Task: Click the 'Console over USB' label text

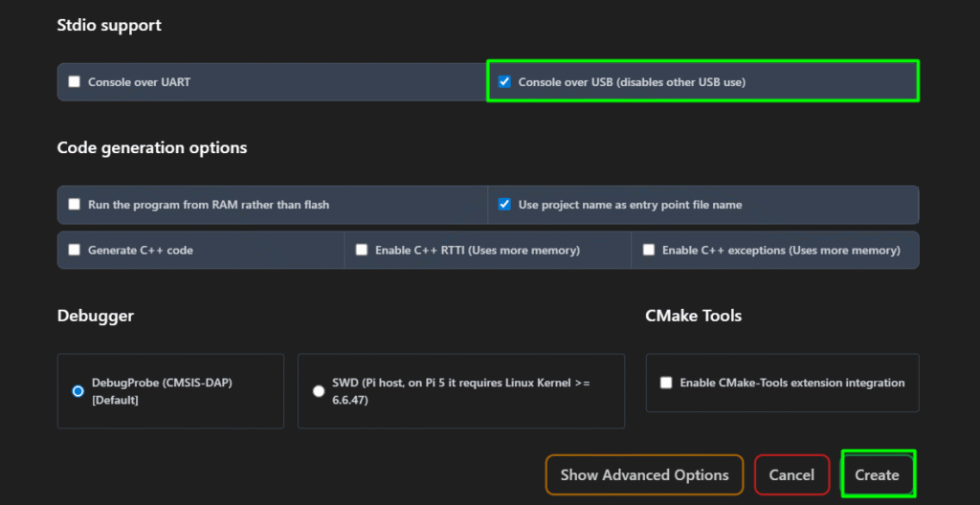Action: [x=632, y=82]
